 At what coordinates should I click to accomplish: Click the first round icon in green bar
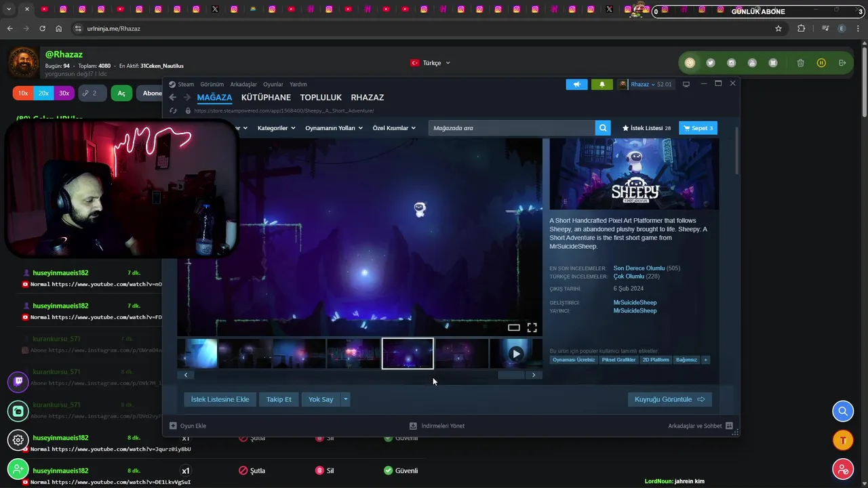pyautogui.click(x=690, y=63)
